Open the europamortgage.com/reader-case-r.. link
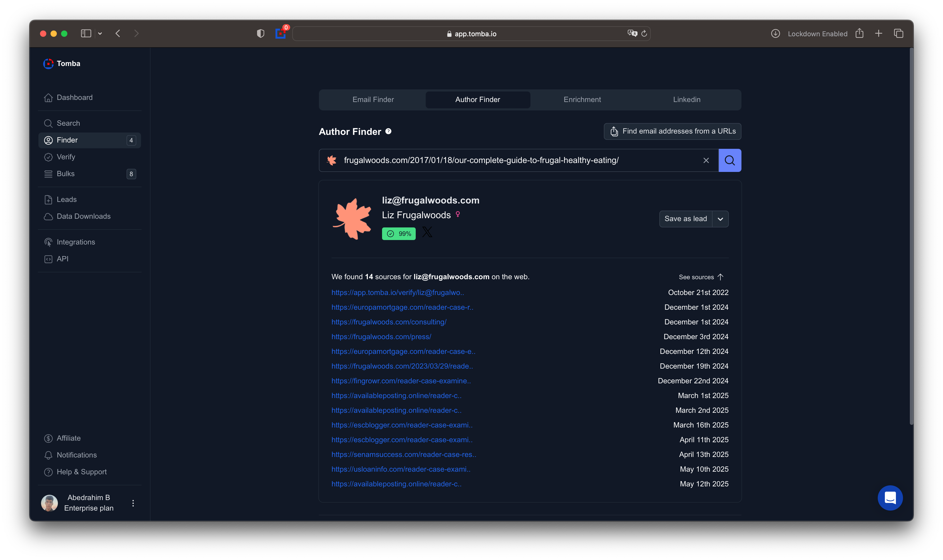This screenshot has width=943, height=560. coord(402,307)
